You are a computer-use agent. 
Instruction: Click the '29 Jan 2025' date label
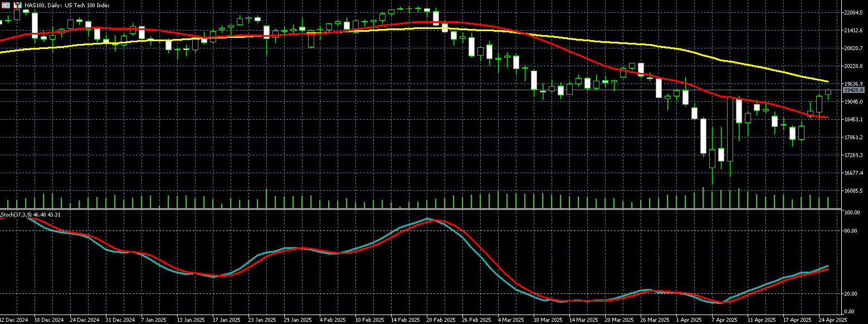click(x=299, y=321)
